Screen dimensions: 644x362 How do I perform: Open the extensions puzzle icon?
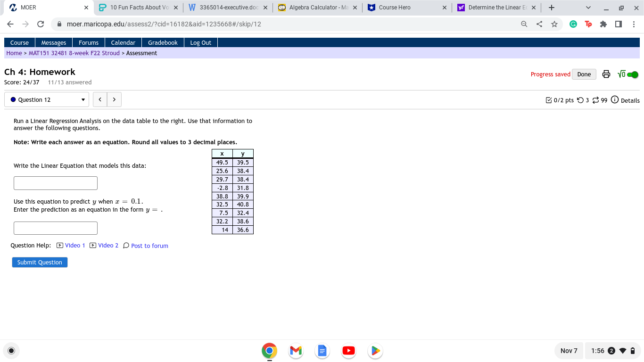coord(603,24)
